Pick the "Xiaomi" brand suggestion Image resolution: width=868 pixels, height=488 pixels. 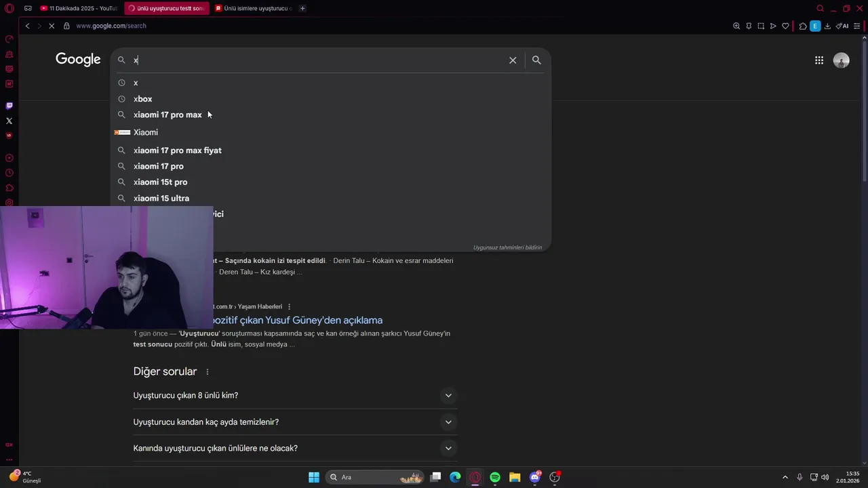(x=330, y=132)
